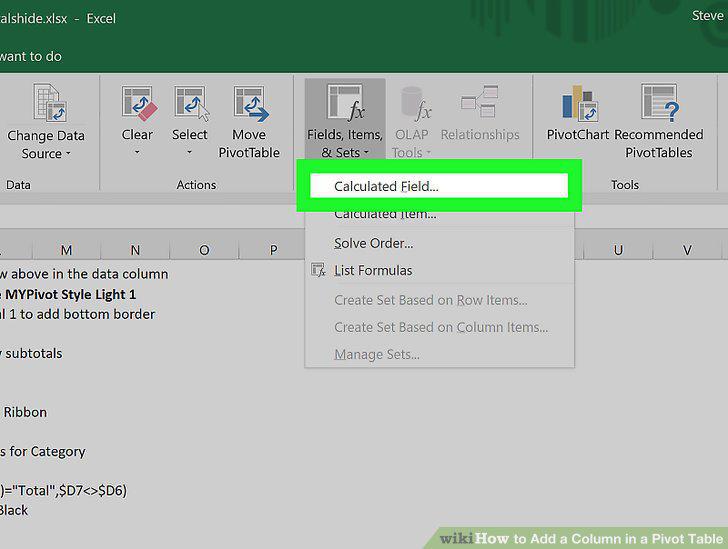Click cell text 'subtotals'
Image resolution: width=728 pixels, height=549 pixels.
(33, 353)
